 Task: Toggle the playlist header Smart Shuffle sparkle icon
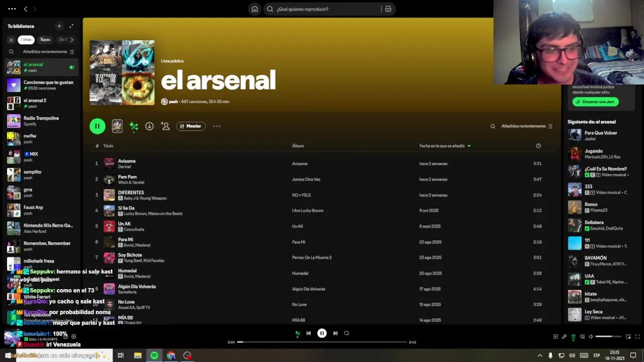click(134, 126)
